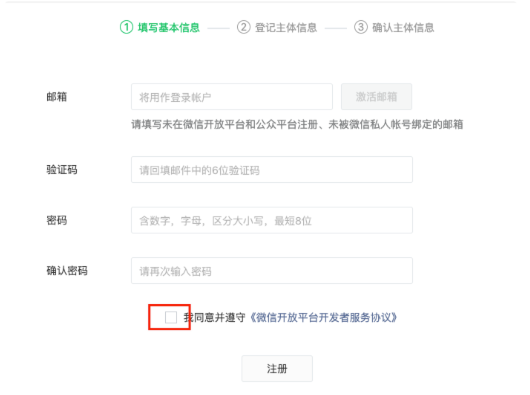Click the 邮箱 field label
Image resolution: width=530 pixels, height=395 pixels.
(x=57, y=97)
